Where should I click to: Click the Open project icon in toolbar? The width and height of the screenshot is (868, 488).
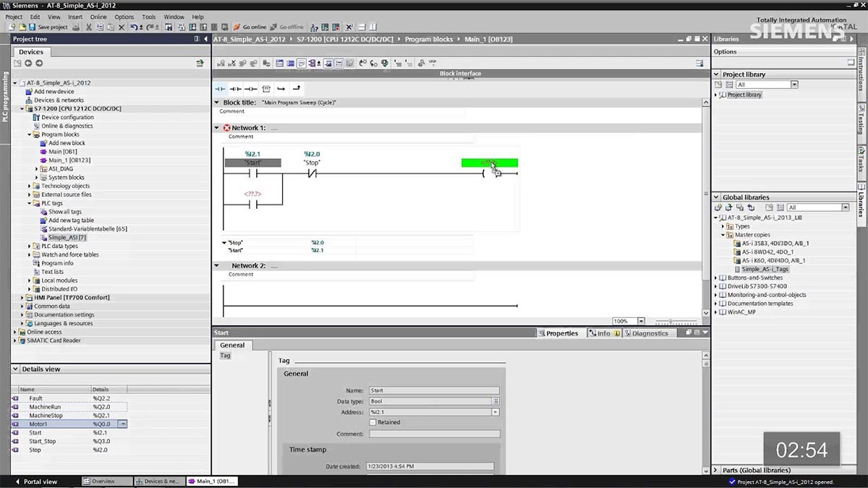(x=22, y=27)
